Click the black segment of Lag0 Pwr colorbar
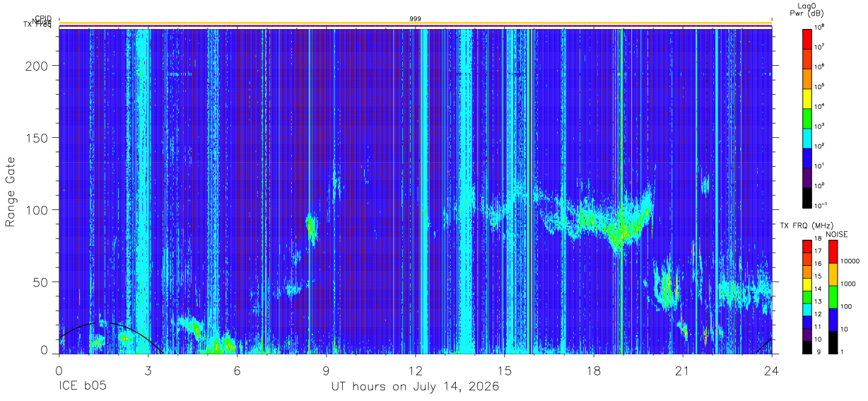 click(x=807, y=198)
